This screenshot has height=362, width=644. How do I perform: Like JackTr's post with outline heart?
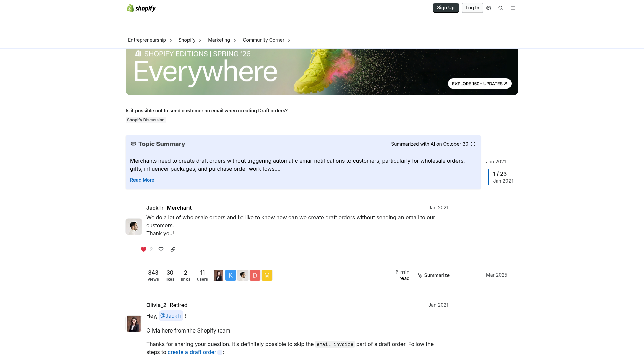161,249
